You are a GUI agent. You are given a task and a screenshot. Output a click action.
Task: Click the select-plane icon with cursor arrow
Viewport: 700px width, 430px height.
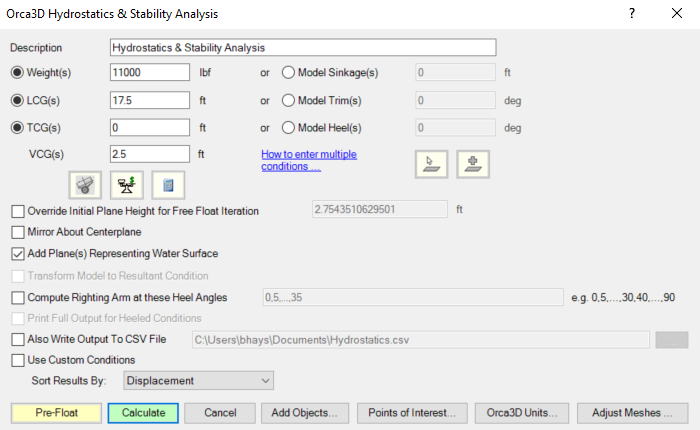click(x=431, y=164)
